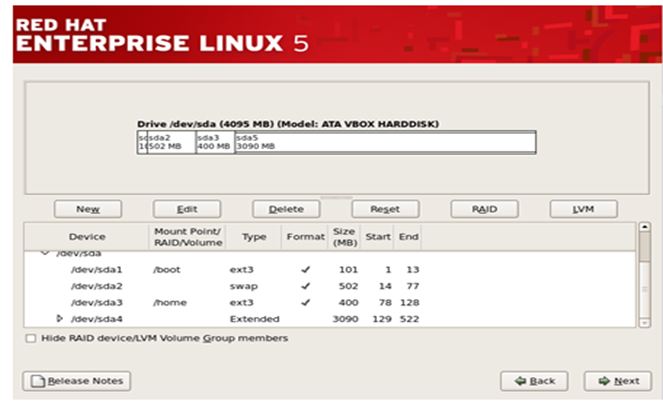
Task: Click the /home mount point cell
Action: [x=170, y=302]
